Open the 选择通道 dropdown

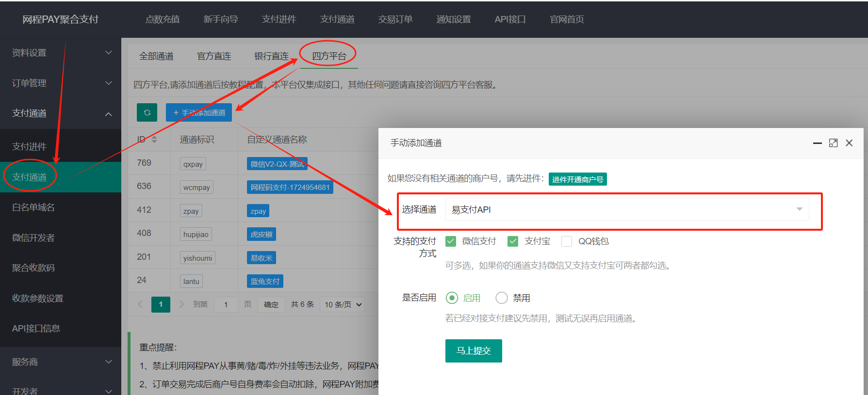point(627,209)
